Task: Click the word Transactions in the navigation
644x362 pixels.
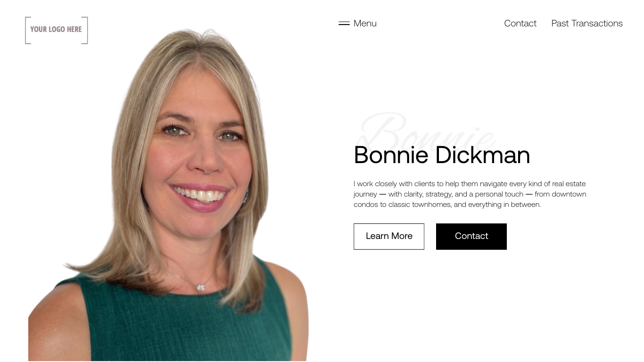Action: pos(597,23)
